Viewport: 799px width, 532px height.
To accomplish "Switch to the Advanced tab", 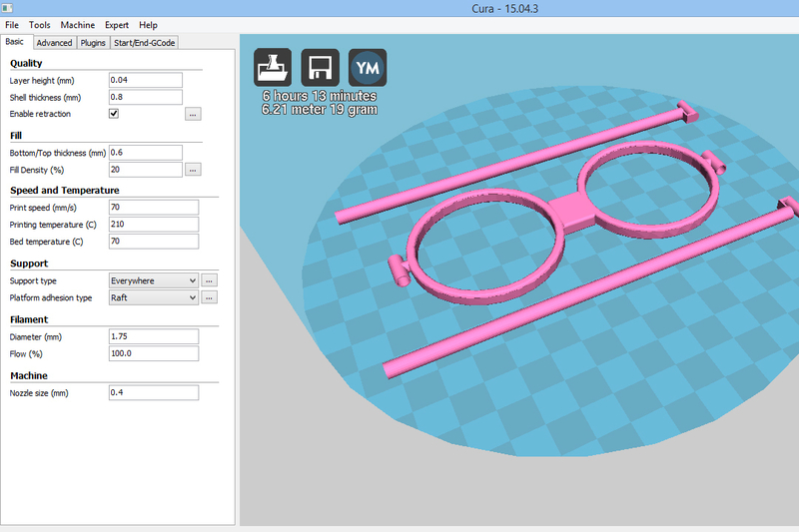I will point(54,43).
